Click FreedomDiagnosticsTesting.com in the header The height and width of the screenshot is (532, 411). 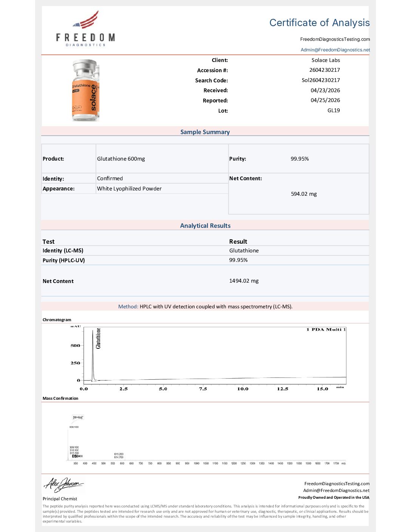pyautogui.click(x=335, y=39)
